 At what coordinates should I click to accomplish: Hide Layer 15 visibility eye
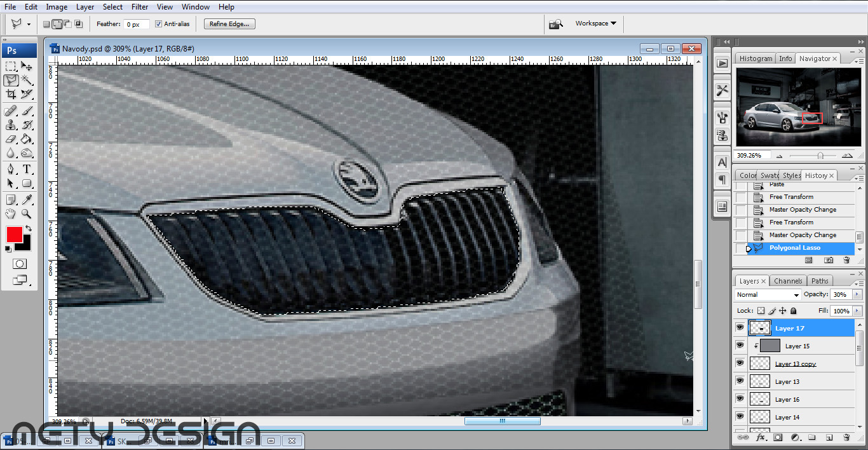click(740, 345)
